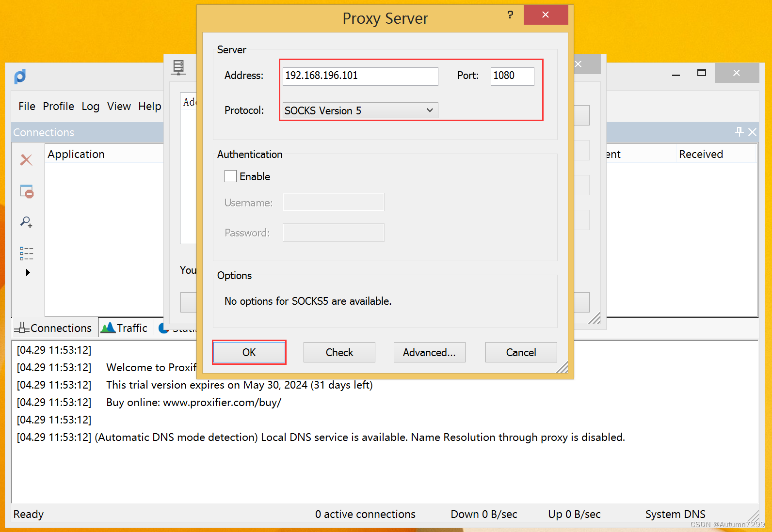The width and height of the screenshot is (772, 532).
Task: Click 'System DNS' in status bar
Action: pos(675,514)
